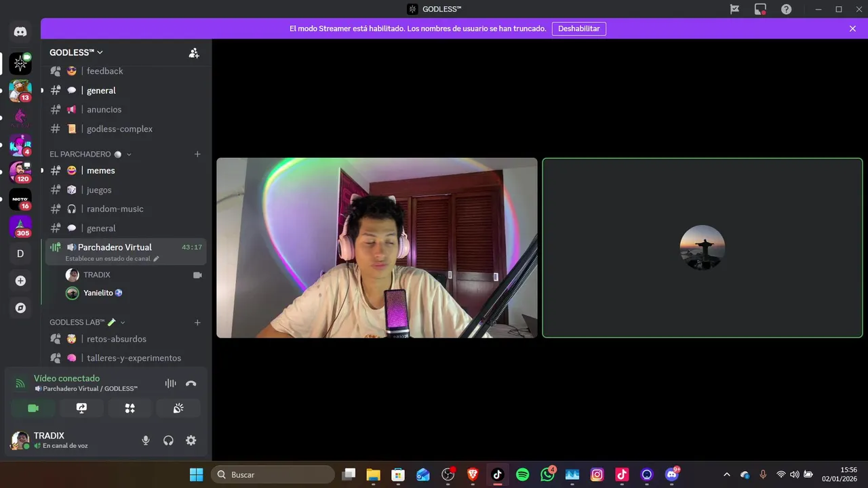Share your screen
This screenshot has height=488, width=868.
click(x=81, y=408)
